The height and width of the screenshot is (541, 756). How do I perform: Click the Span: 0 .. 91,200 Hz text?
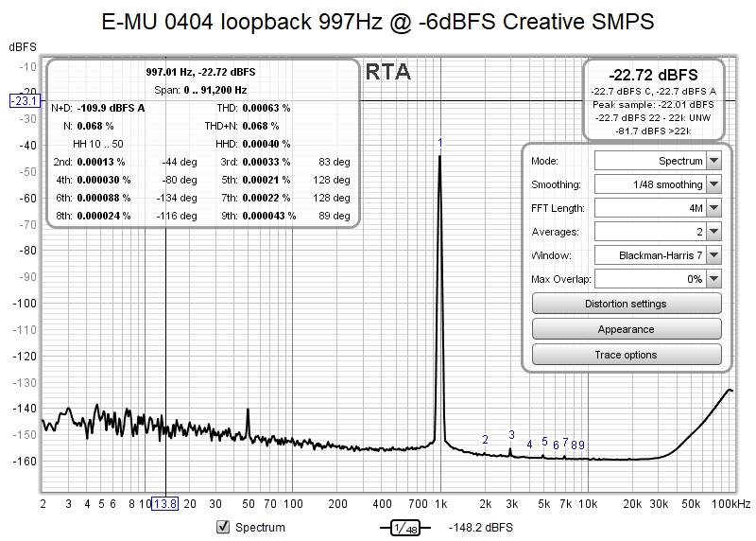(200, 90)
